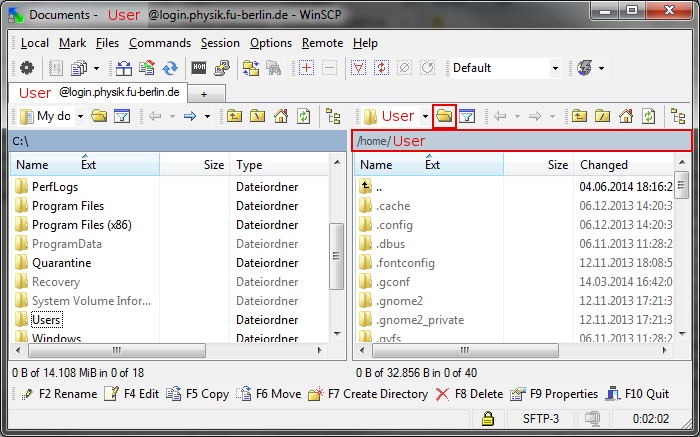Select the Program Files (x86) folder
The width and height of the screenshot is (700, 437).
click(82, 225)
